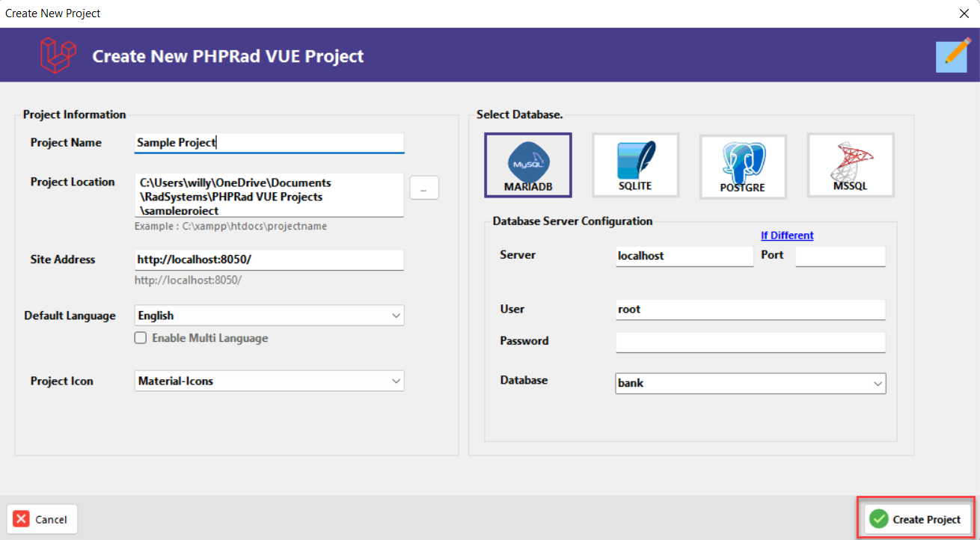Viewport: 980px width, 540px height.
Task: Click the pencil note icon in the header
Action: click(x=954, y=55)
